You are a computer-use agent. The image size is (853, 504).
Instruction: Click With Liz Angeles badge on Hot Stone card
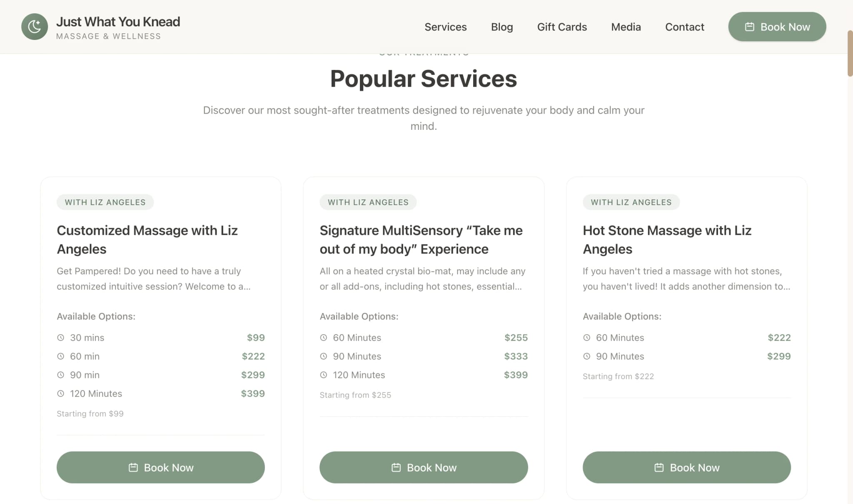tap(631, 202)
